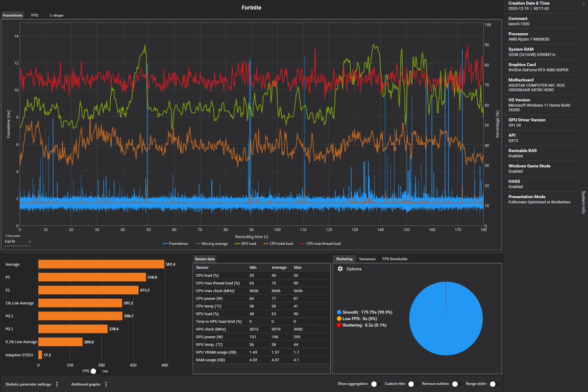Click the P0.2 bar showing 398.7

click(80, 316)
